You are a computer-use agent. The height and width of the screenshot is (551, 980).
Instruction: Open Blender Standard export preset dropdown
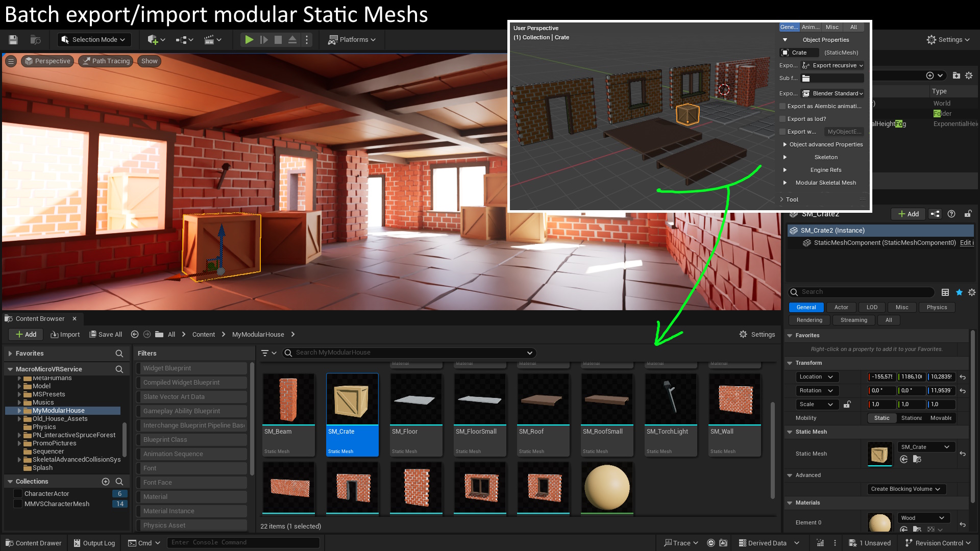(x=832, y=93)
